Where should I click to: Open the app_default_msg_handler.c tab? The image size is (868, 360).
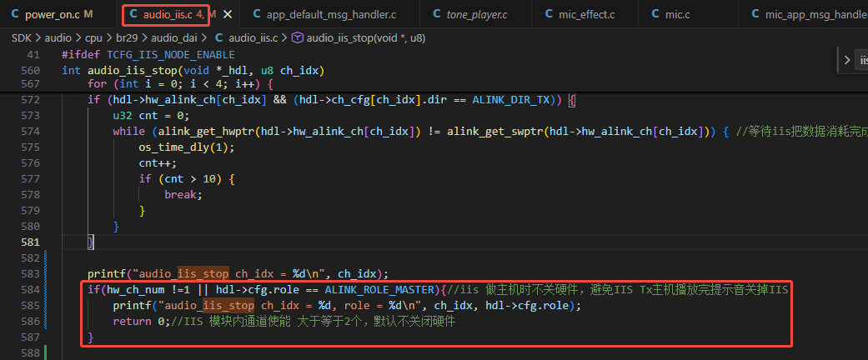(331, 15)
